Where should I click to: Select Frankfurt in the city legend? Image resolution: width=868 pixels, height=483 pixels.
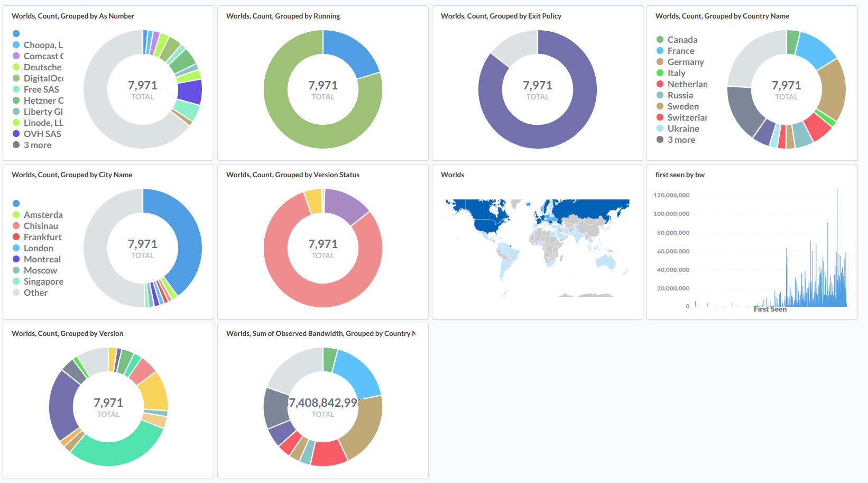pyautogui.click(x=37, y=237)
